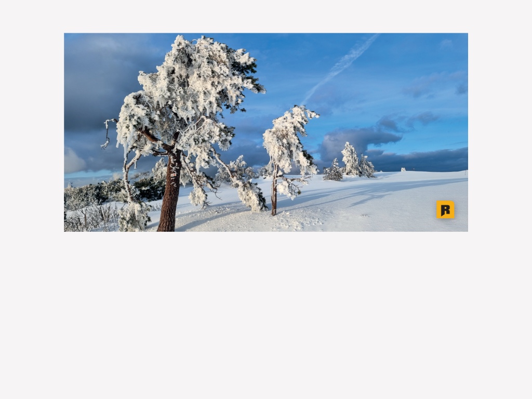Click the airplane contrail in the sky
Viewport: 532px width, 399px height.
[340, 68]
